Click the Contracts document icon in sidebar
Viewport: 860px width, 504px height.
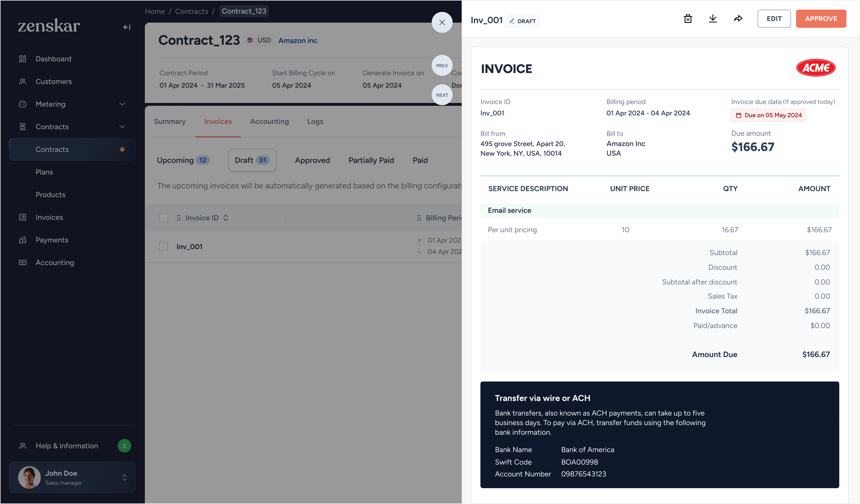pos(23,127)
